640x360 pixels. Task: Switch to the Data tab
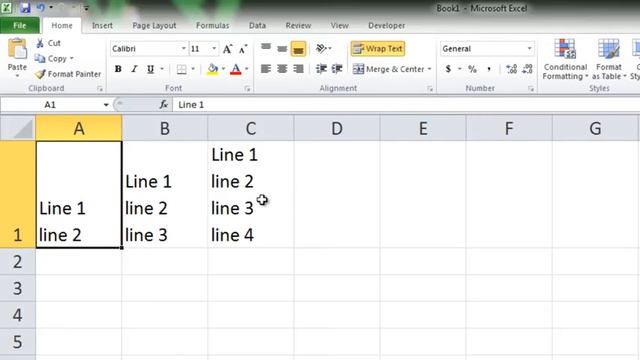point(257,25)
